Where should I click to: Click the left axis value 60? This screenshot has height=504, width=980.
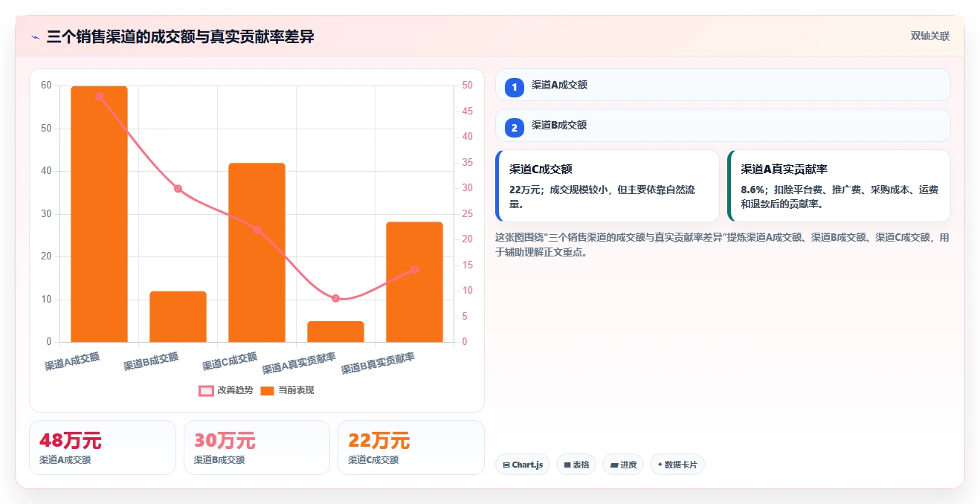pyautogui.click(x=46, y=85)
